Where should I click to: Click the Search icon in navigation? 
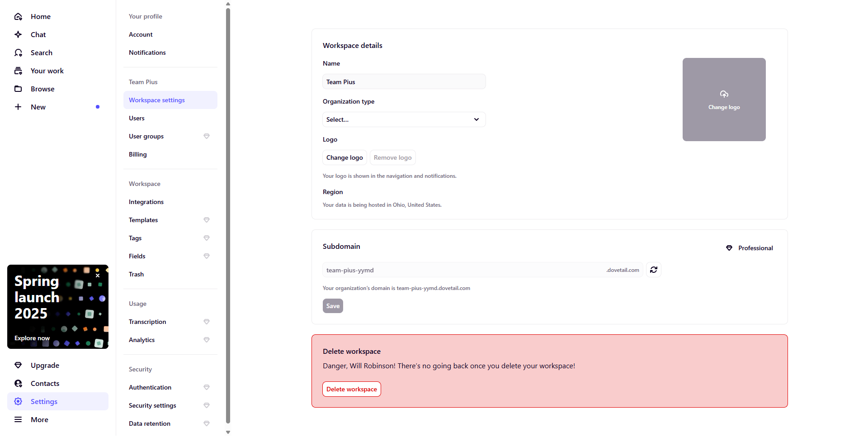[x=18, y=53]
